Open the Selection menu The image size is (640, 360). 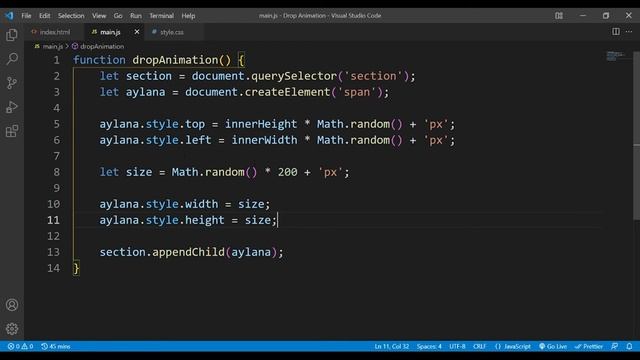coord(71,16)
